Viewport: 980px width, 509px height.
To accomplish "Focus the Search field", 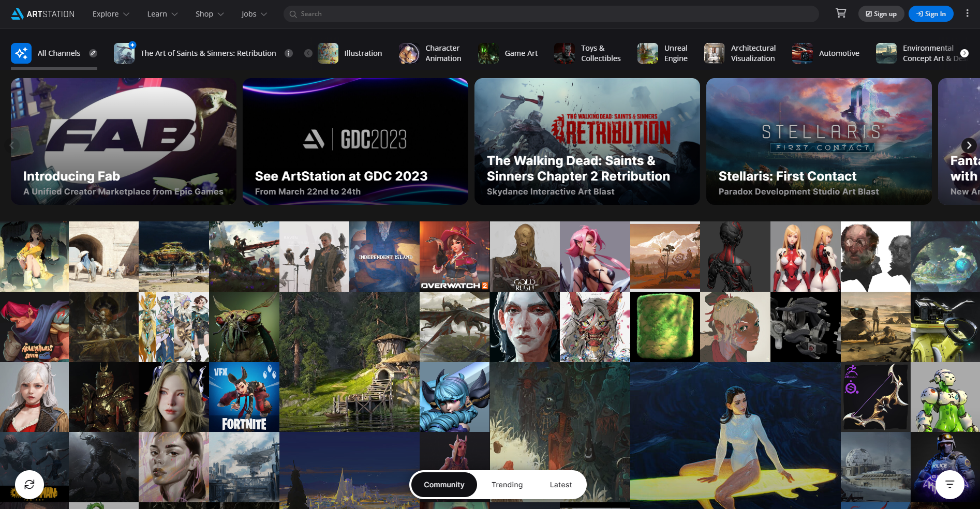I will [551, 14].
